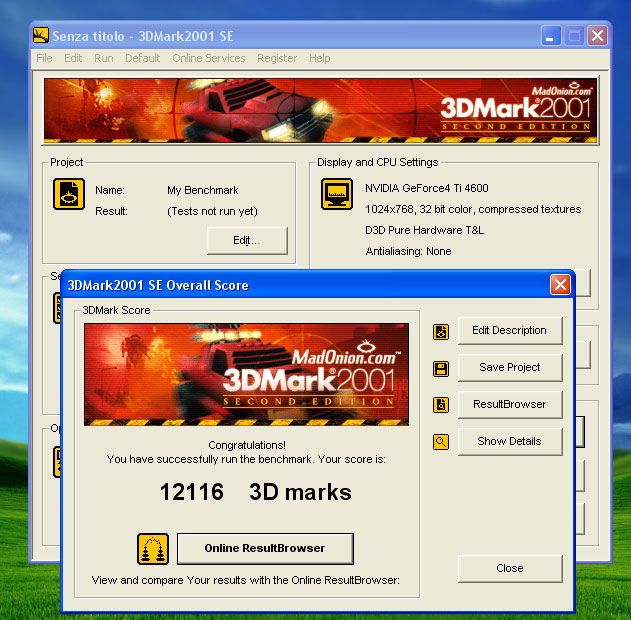
Task: Open the Register menu
Action: tap(277, 58)
